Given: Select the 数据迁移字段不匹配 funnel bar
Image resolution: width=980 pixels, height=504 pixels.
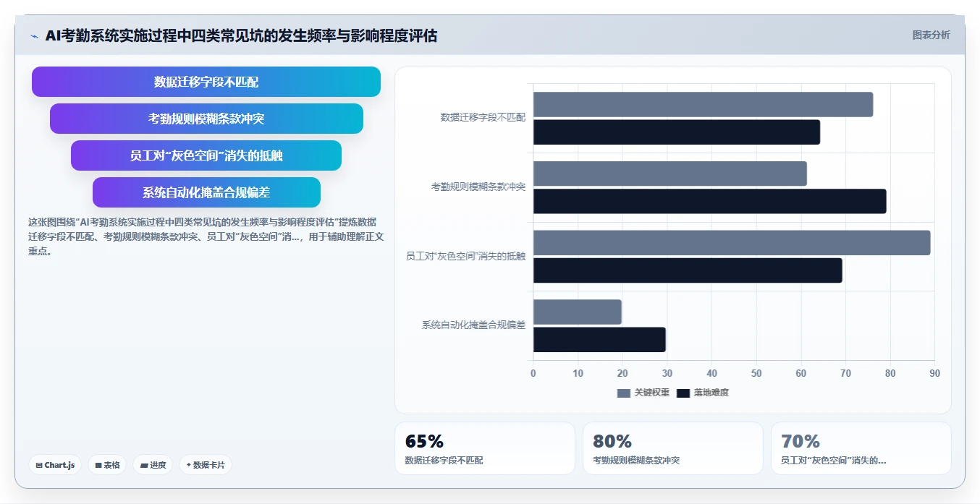Looking at the screenshot, I should [x=206, y=82].
